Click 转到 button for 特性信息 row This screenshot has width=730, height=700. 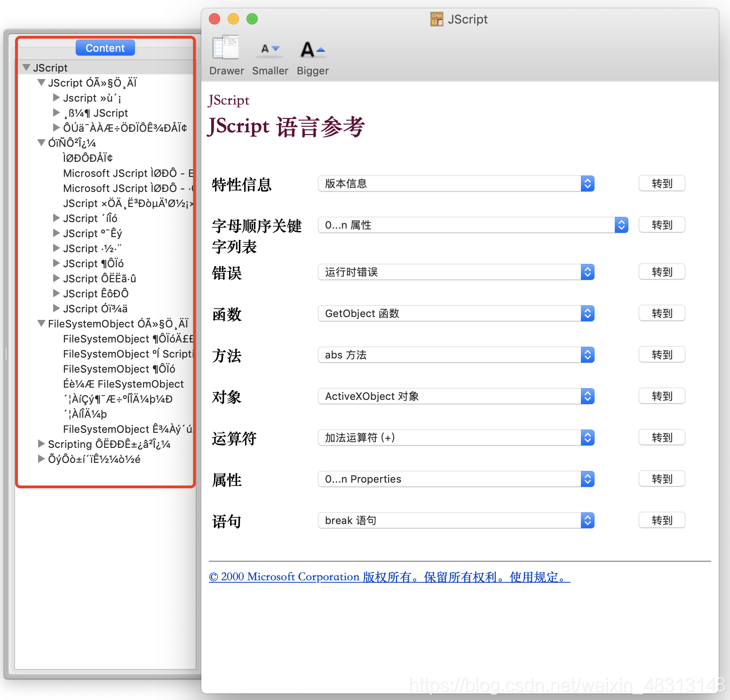pyautogui.click(x=662, y=183)
